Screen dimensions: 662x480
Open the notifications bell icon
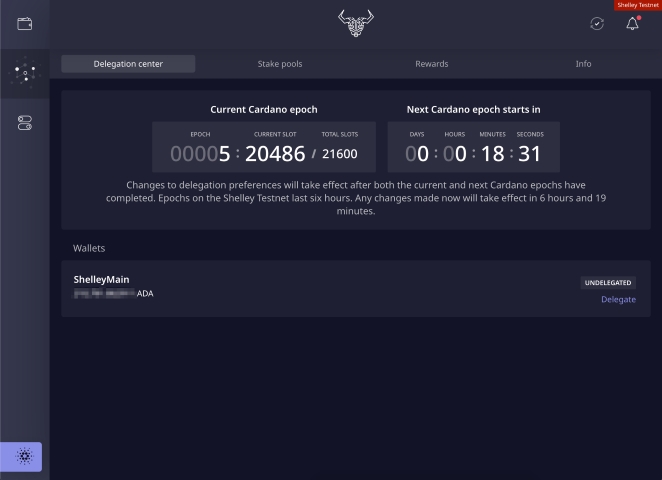[632, 24]
